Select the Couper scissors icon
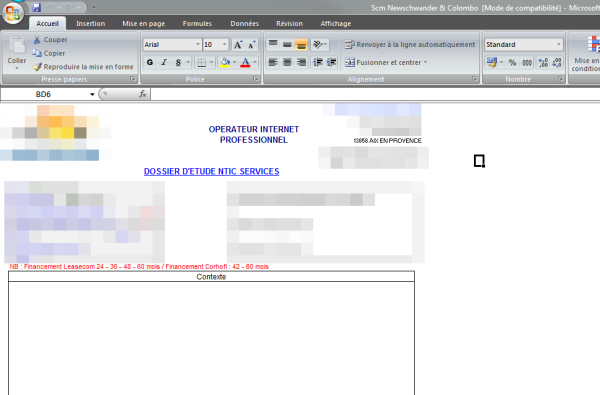600x395 pixels. pos(37,39)
